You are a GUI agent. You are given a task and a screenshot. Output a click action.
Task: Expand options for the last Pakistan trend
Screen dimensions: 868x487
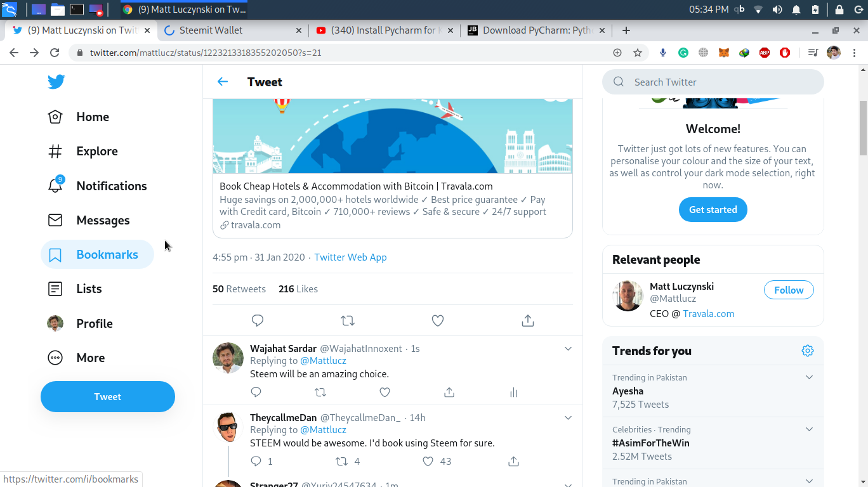tap(809, 481)
